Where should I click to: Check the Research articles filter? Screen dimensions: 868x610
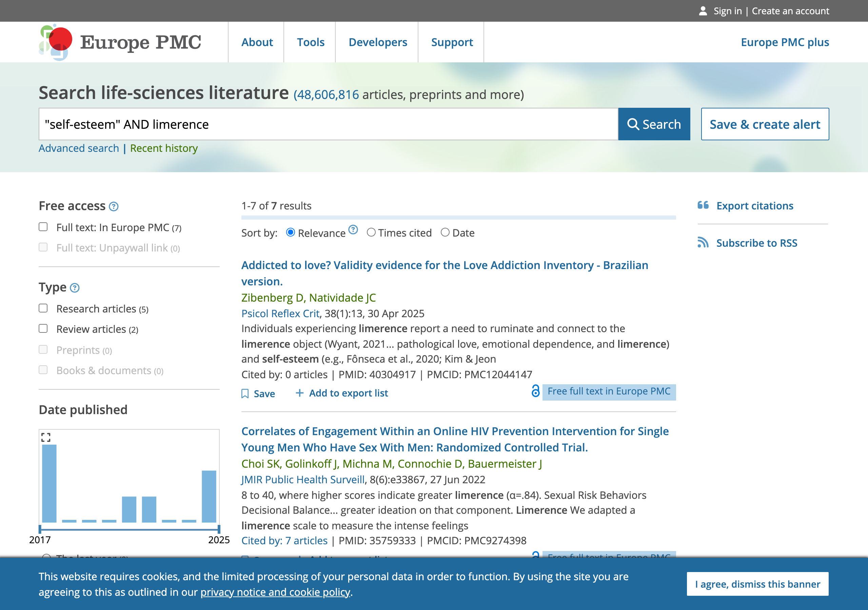pyautogui.click(x=43, y=308)
